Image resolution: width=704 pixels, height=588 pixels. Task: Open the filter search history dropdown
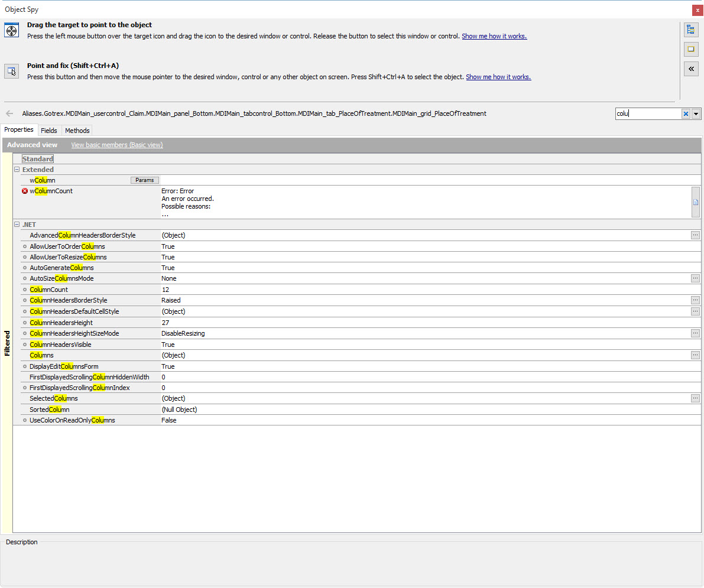(696, 113)
